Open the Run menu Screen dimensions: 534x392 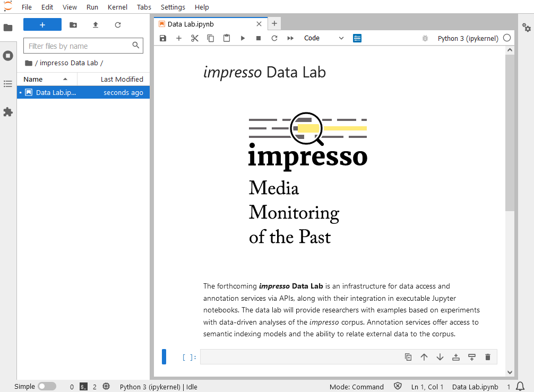pos(92,7)
